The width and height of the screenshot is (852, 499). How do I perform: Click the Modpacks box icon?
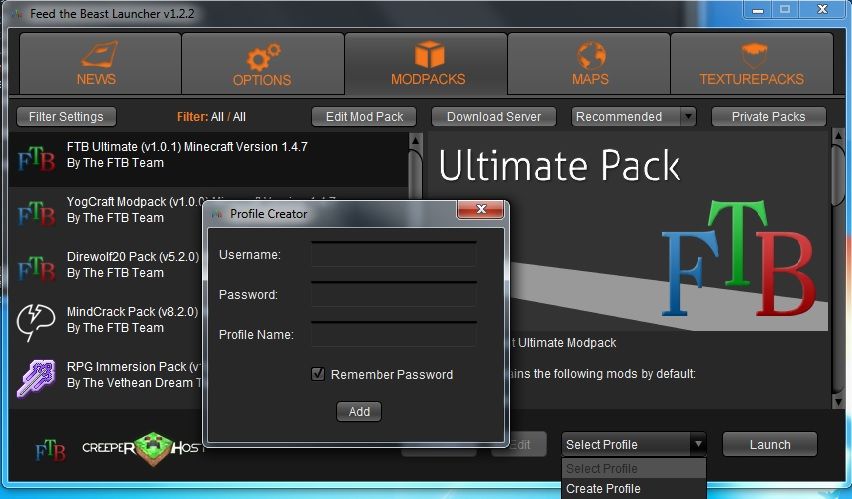point(429,55)
